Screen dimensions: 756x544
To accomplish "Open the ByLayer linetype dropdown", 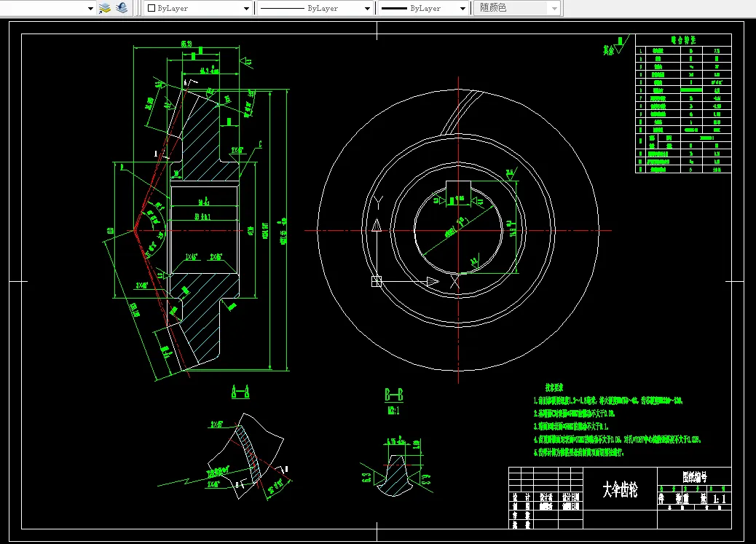I will (x=316, y=8).
